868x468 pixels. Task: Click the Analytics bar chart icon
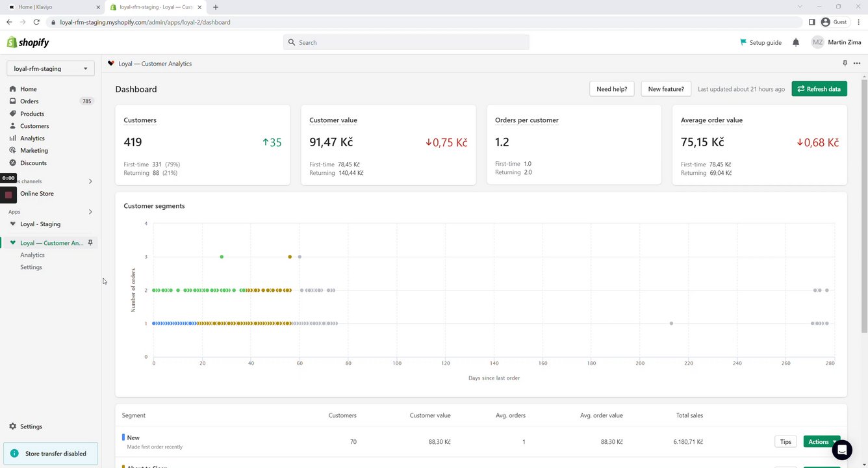tap(13, 138)
